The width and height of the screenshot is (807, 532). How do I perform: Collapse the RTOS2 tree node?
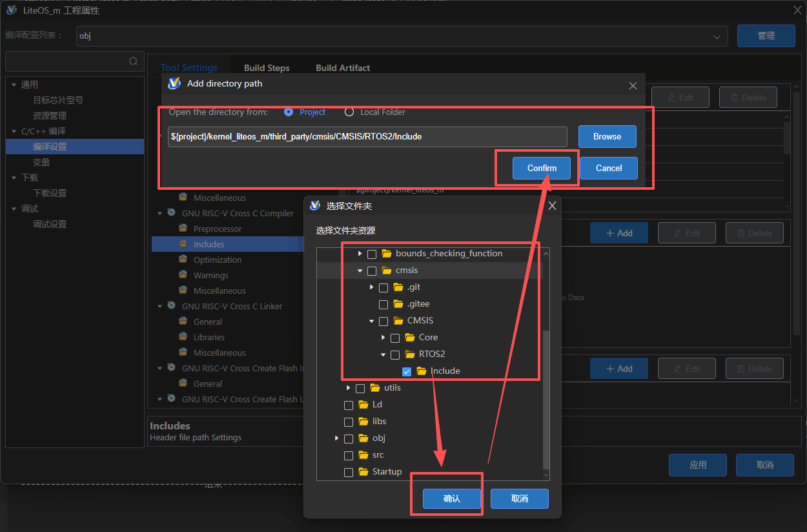383,354
